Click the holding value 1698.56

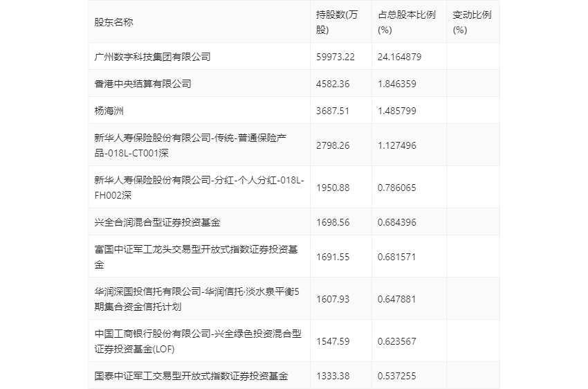[x=333, y=222]
